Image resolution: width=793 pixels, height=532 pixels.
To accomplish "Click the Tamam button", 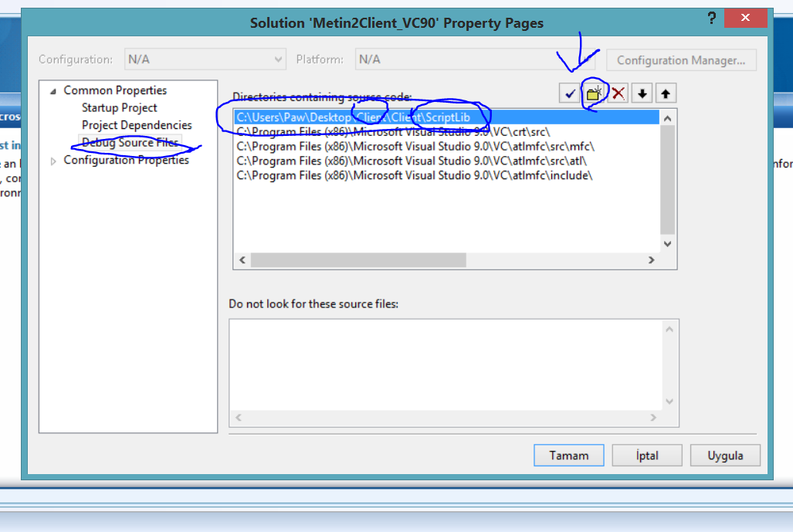I will tap(569, 455).
